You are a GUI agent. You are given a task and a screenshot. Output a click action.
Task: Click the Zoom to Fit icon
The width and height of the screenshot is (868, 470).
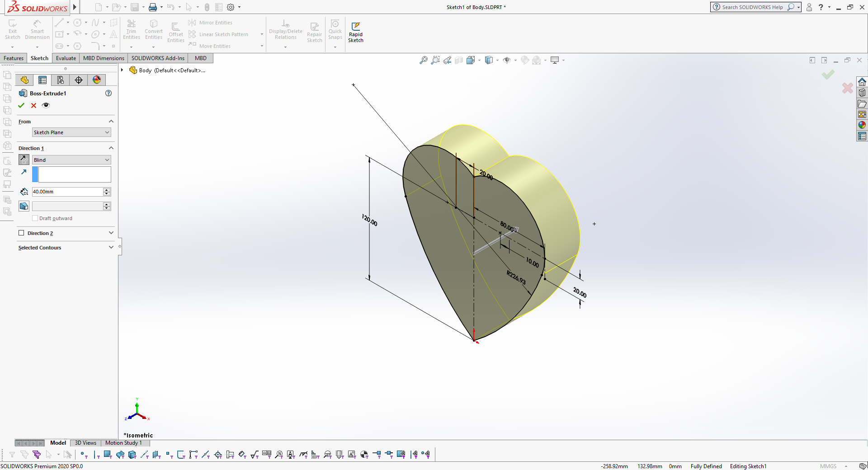(x=424, y=60)
